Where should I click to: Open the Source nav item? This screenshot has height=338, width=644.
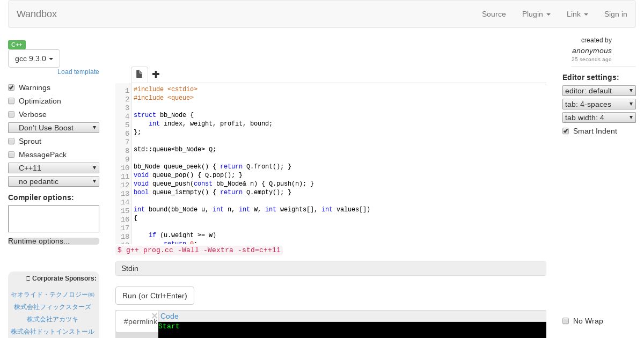(x=494, y=14)
